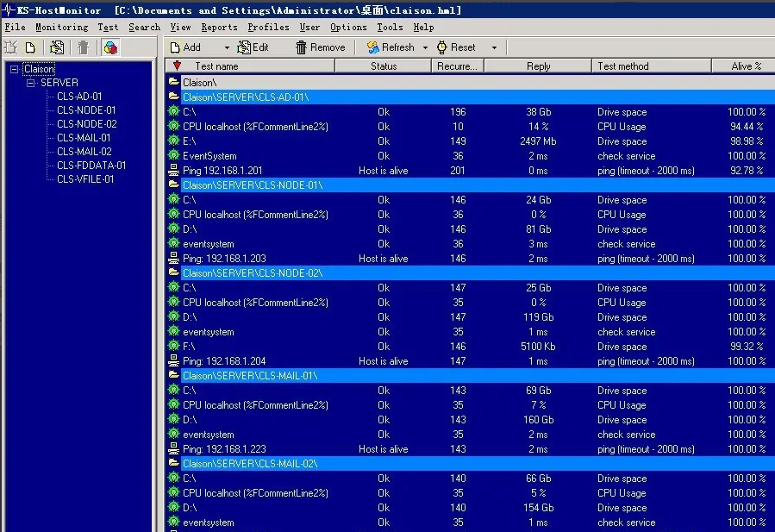The height and width of the screenshot is (532, 775).
Task: Click green status icon of F:\ test
Action: click(173, 346)
